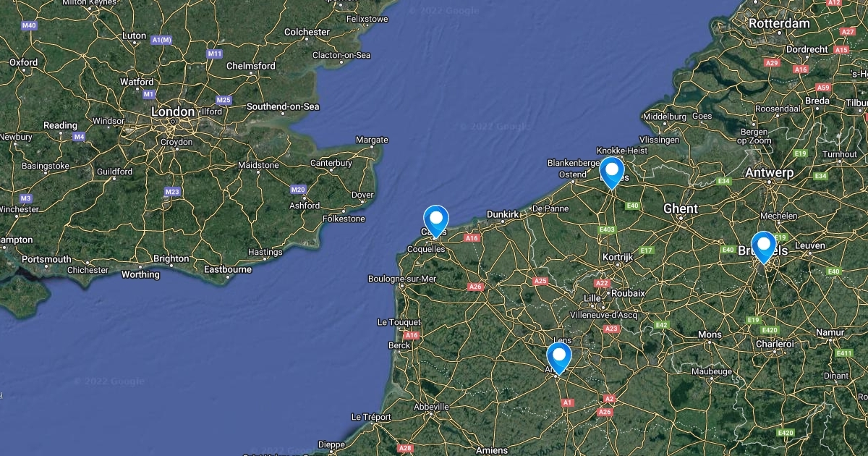Click the Ghent city label

(x=681, y=208)
